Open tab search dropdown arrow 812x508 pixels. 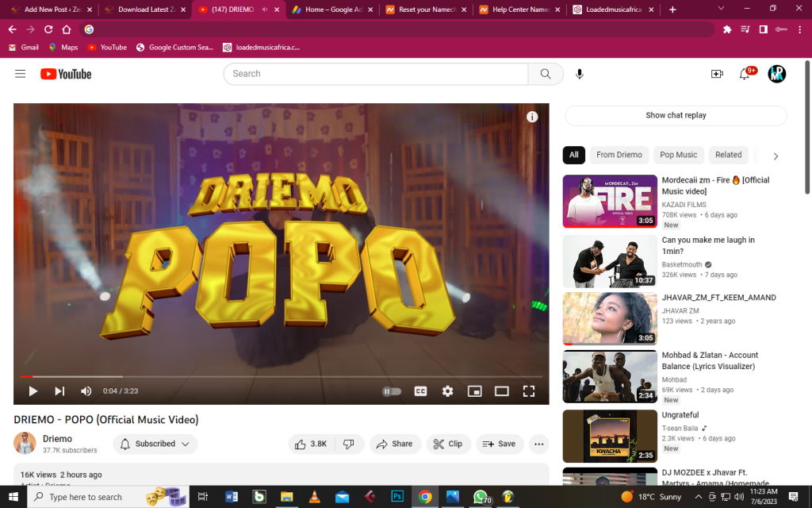click(721, 9)
